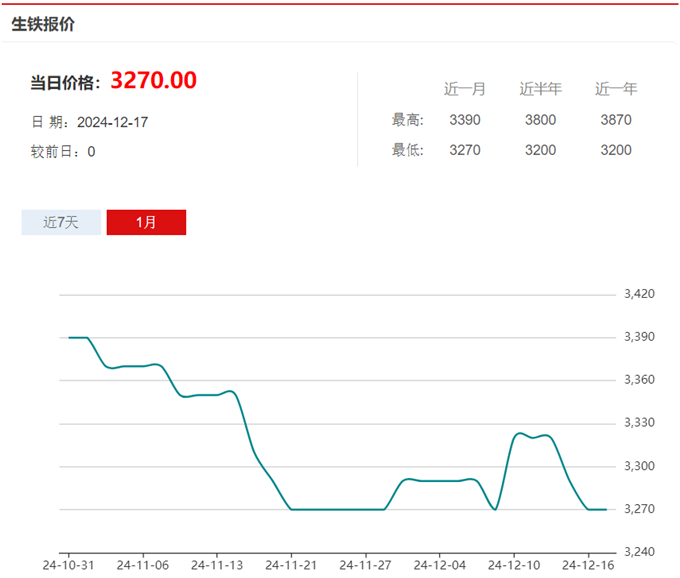Click the chart line end at 24-12-16
The width and height of the screenshot is (680, 578).
coord(588,509)
